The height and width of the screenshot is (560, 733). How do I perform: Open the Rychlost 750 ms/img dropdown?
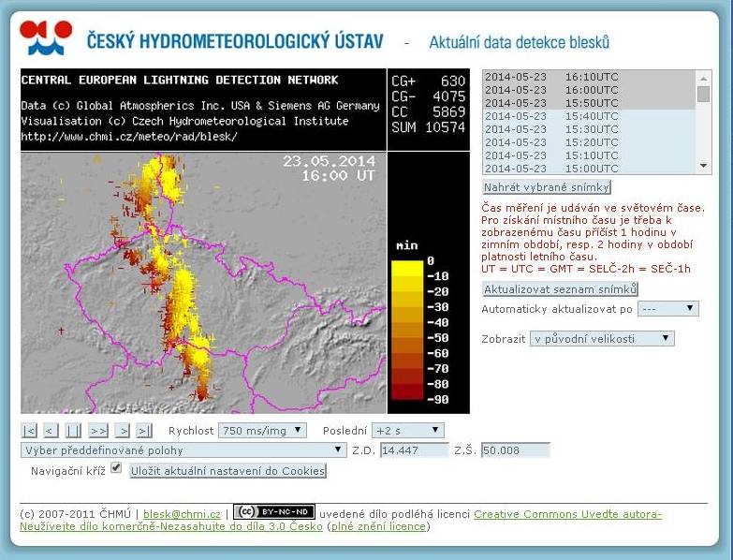click(262, 431)
